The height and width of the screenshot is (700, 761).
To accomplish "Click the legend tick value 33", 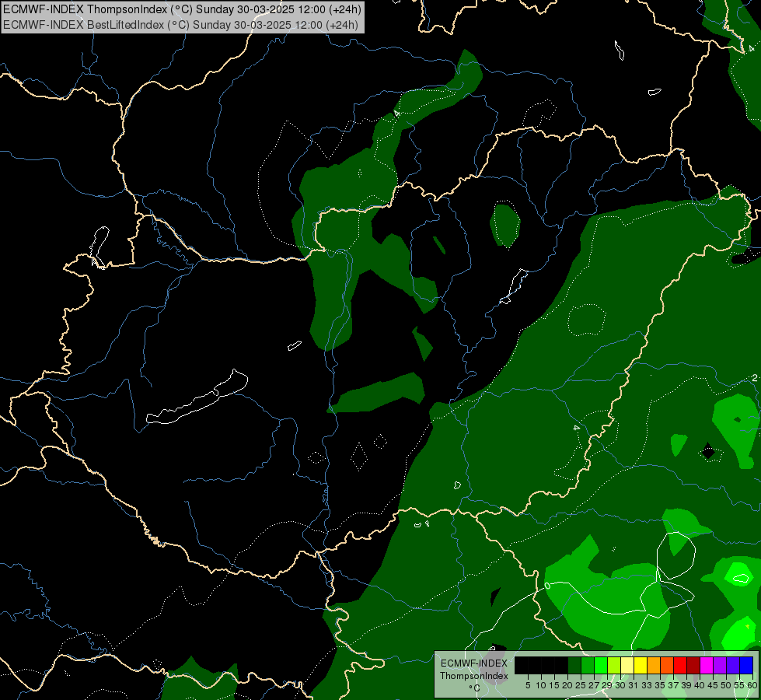I will 647,685.
